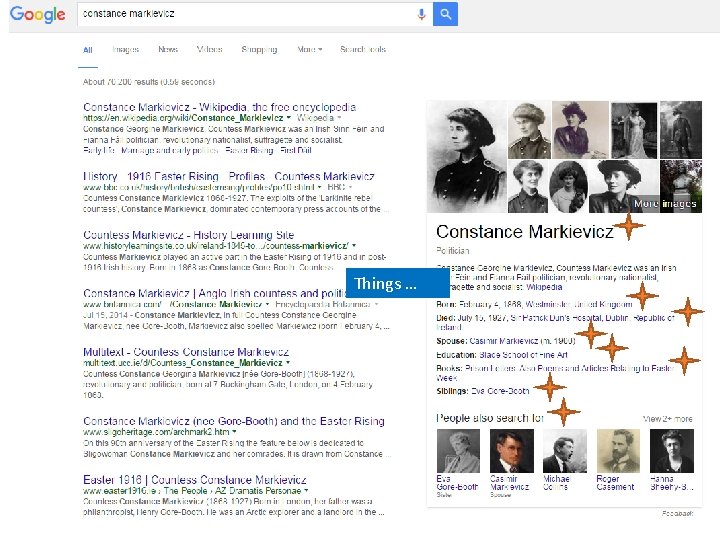Screen dimensions: 720x540
Task: Expand the arrow beside the britannica.com URL
Action: coord(267,304)
